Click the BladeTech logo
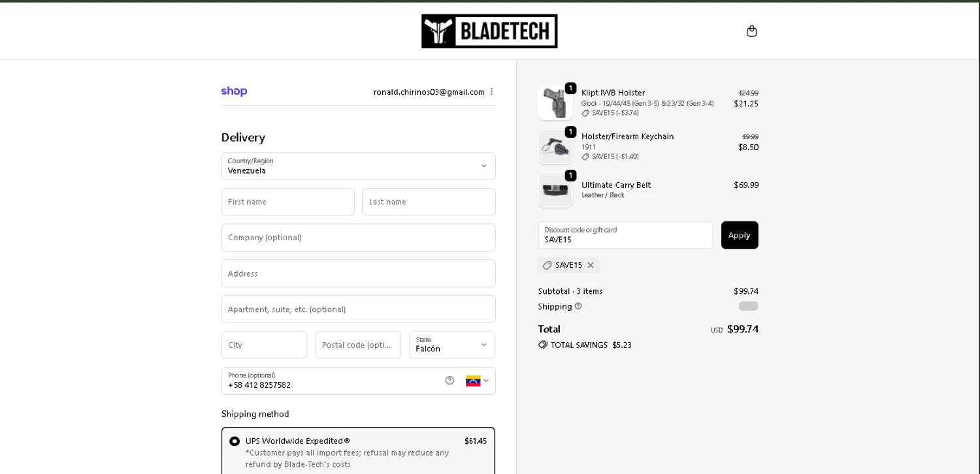This screenshot has height=474, width=980. (489, 31)
